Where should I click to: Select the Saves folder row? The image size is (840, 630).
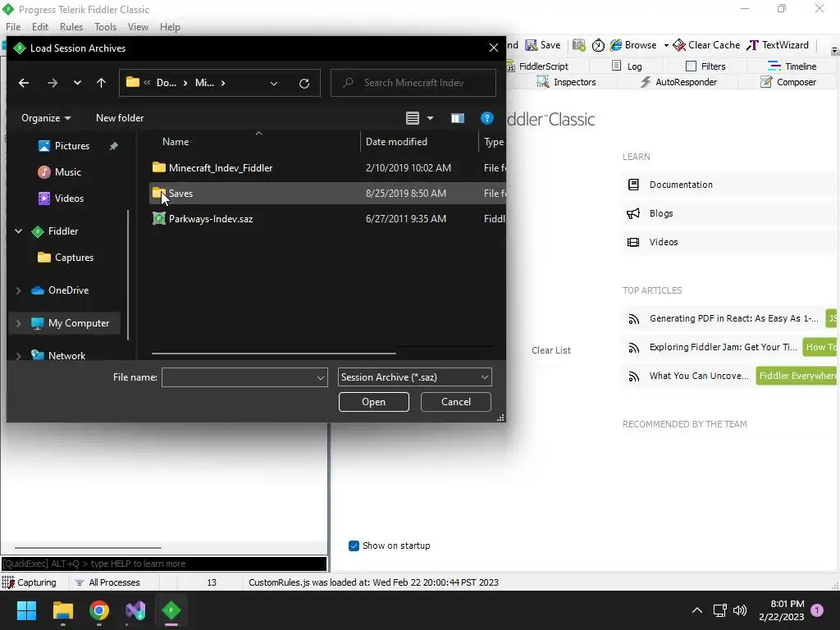coord(327,194)
